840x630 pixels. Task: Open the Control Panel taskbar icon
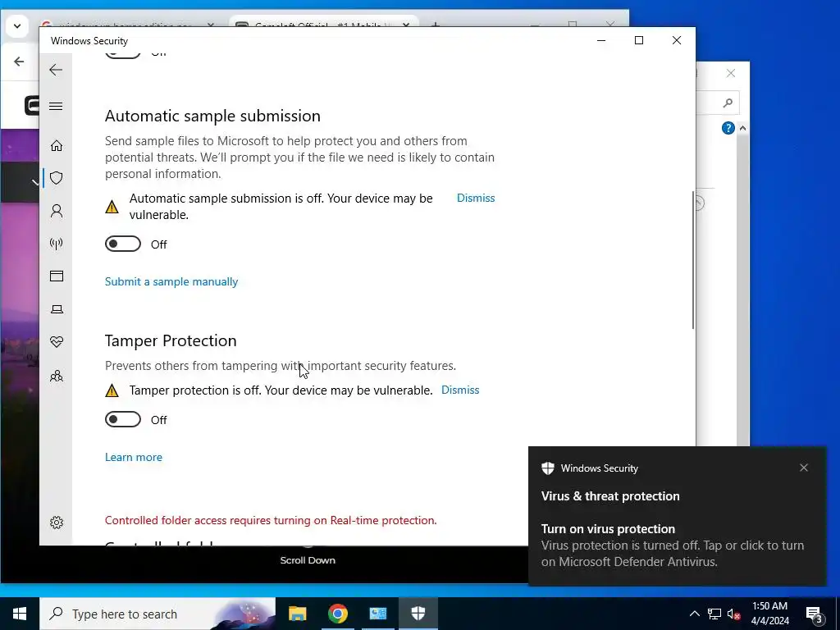pyautogui.click(x=377, y=614)
